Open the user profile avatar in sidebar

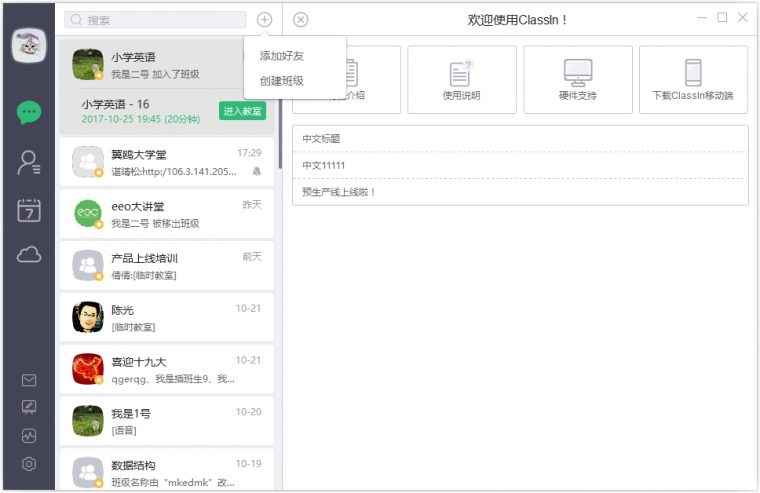coord(29,46)
